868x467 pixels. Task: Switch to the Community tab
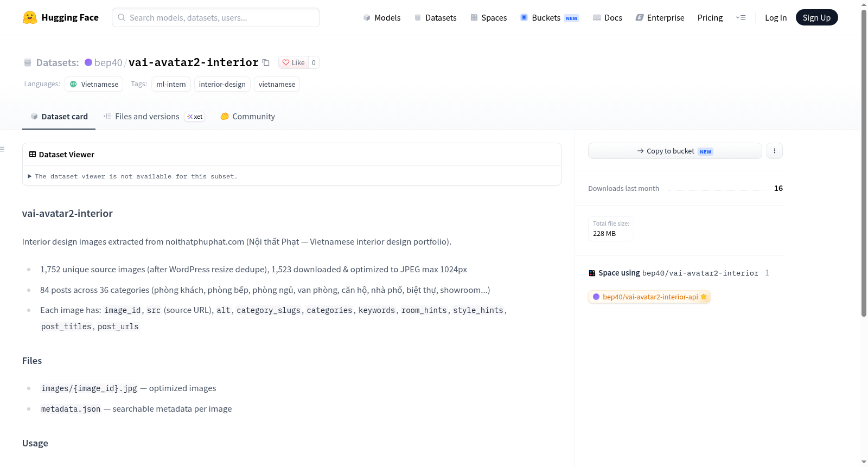pos(247,117)
